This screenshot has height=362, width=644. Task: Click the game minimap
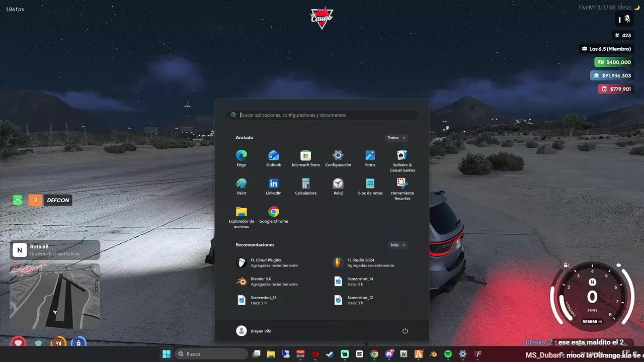55,296
